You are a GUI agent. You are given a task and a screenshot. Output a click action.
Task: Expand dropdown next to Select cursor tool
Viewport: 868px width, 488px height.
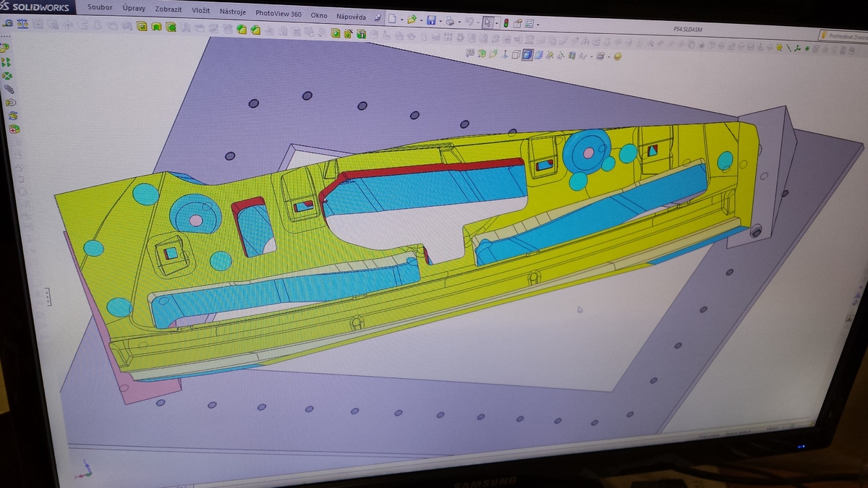496,22
